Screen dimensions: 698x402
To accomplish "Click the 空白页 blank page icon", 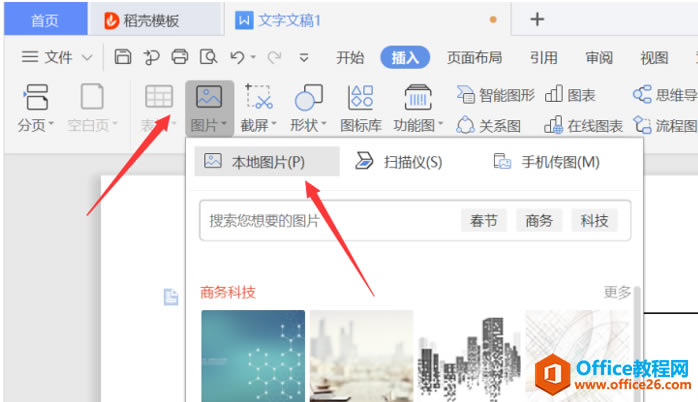I will pos(92,97).
